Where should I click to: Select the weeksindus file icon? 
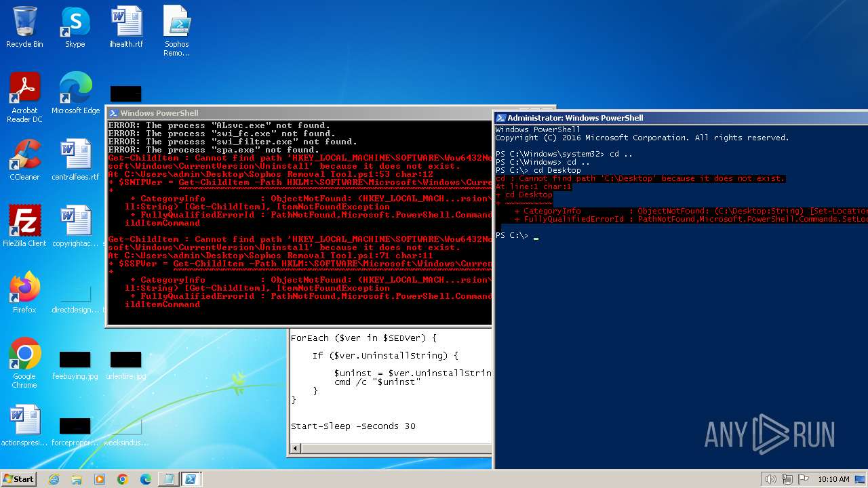click(126, 432)
